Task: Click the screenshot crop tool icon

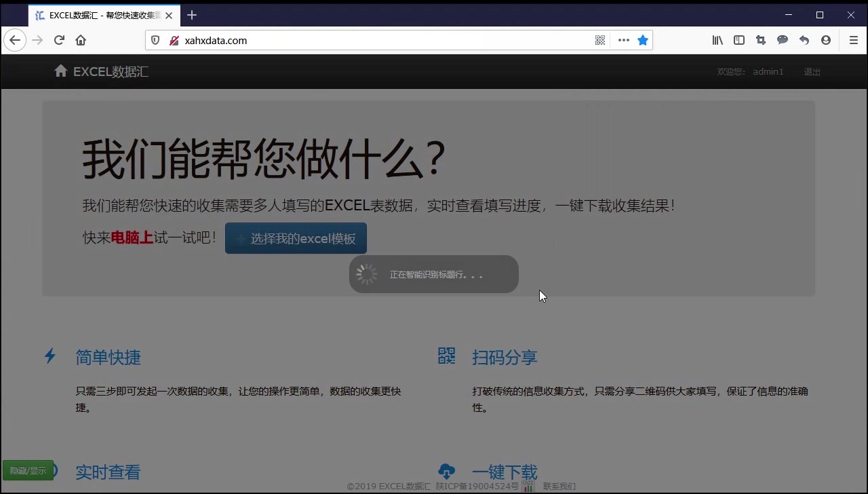Action: (761, 40)
